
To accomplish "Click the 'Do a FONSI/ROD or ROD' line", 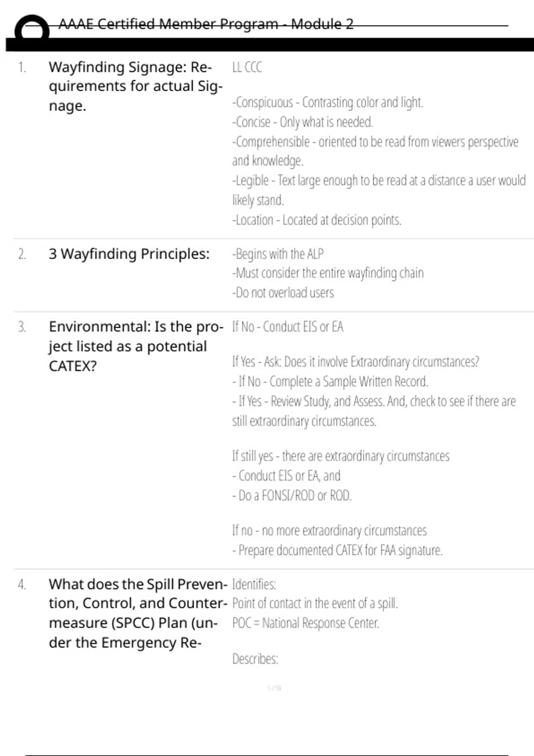I will [x=292, y=495].
